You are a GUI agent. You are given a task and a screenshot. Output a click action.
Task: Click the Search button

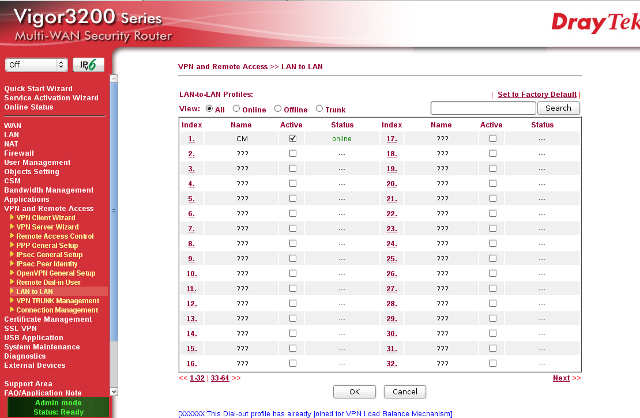(x=558, y=108)
